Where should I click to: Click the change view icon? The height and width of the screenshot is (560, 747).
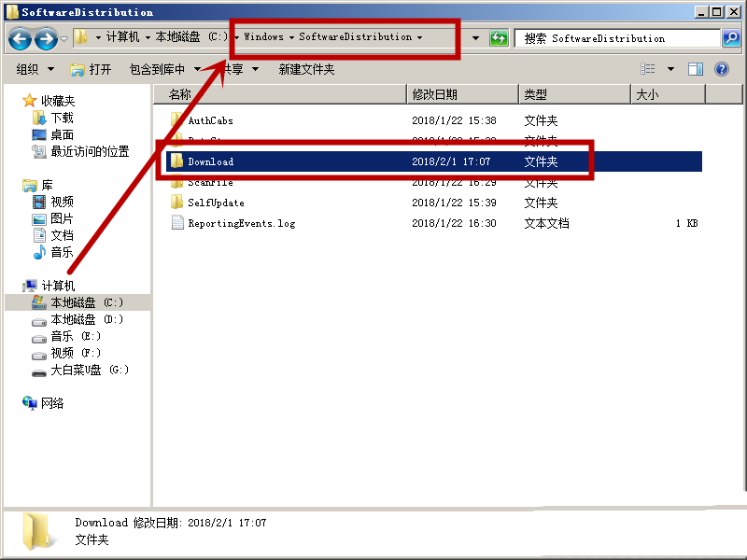[x=648, y=69]
